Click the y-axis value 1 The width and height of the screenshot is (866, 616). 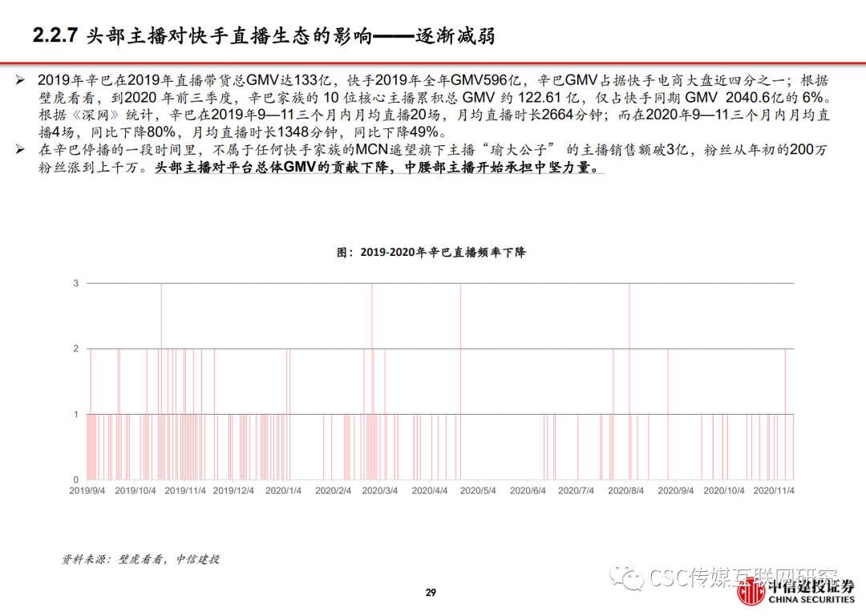(76, 415)
